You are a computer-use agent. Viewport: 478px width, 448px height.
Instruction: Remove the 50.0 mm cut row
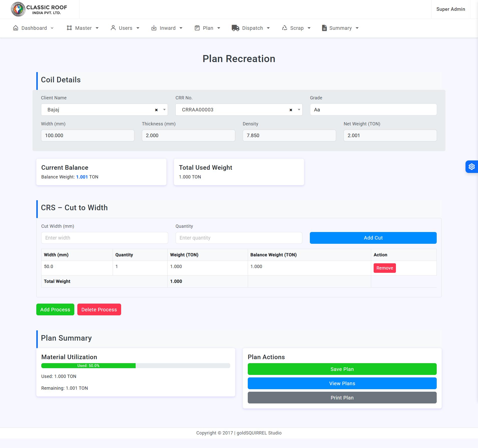pyautogui.click(x=384, y=268)
